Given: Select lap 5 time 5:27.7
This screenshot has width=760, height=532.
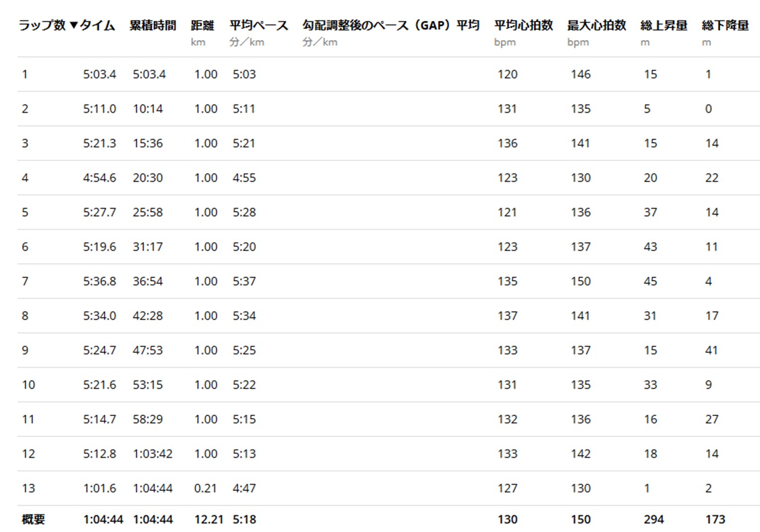Looking at the screenshot, I should [x=99, y=212].
